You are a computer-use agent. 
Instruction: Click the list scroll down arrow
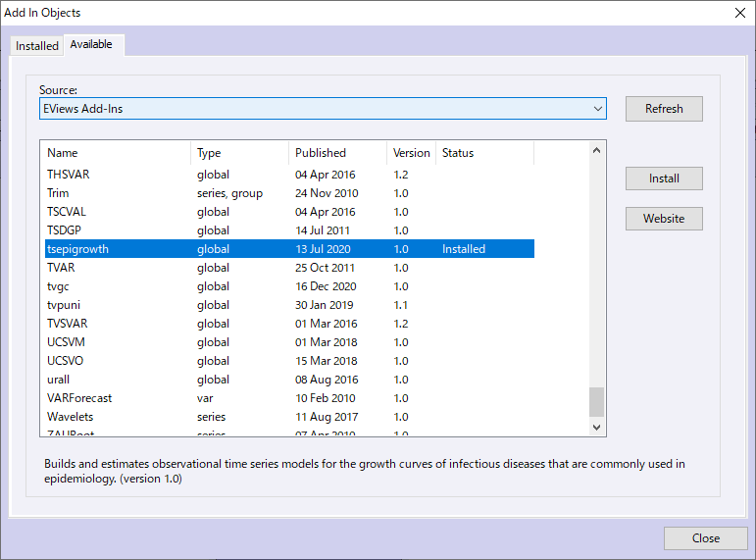coord(596,428)
